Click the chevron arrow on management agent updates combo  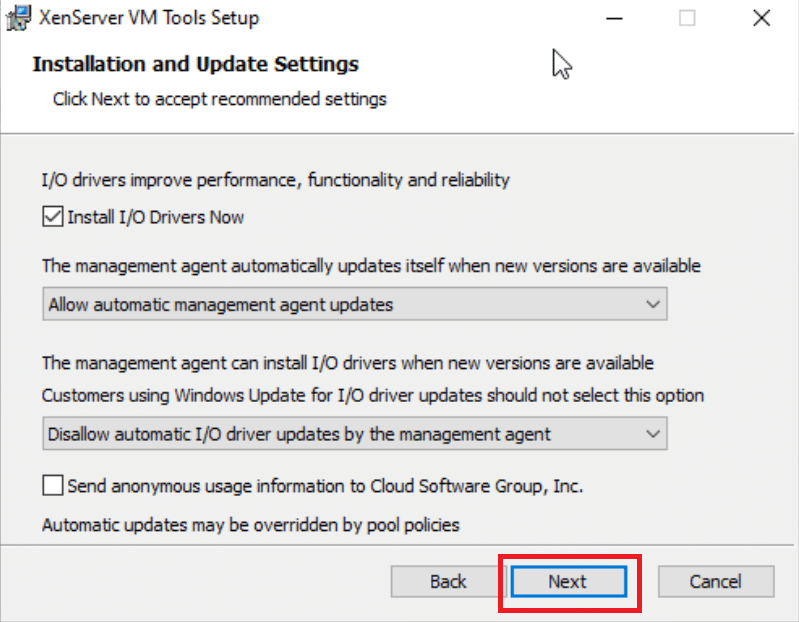coord(653,304)
